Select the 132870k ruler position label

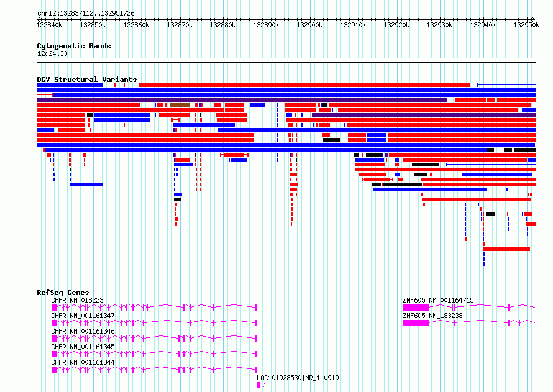pos(180,25)
